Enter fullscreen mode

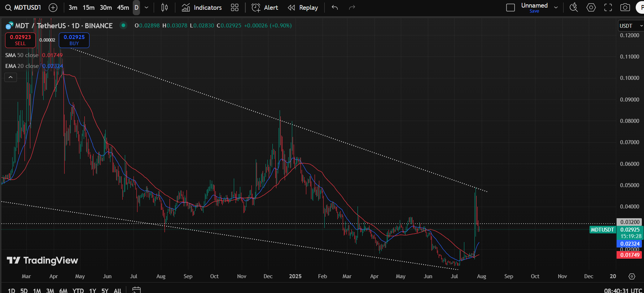(608, 8)
